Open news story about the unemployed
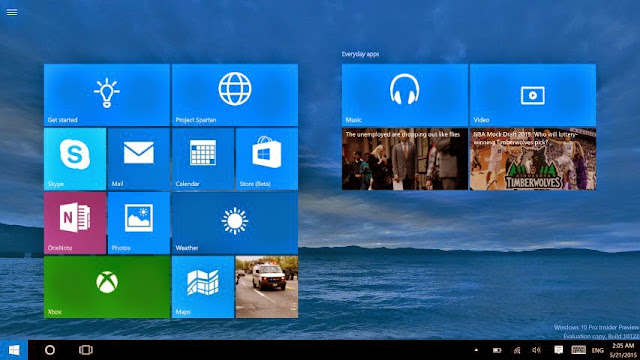This screenshot has width=640, height=360. pyautogui.click(x=405, y=159)
